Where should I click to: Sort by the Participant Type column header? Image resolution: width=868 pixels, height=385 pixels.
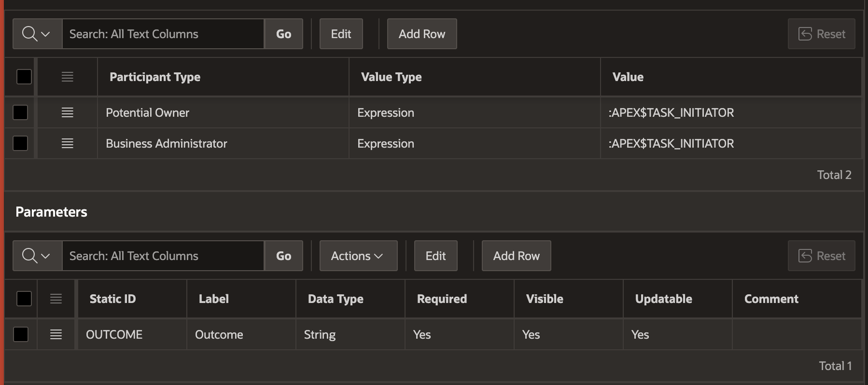tap(155, 77)
